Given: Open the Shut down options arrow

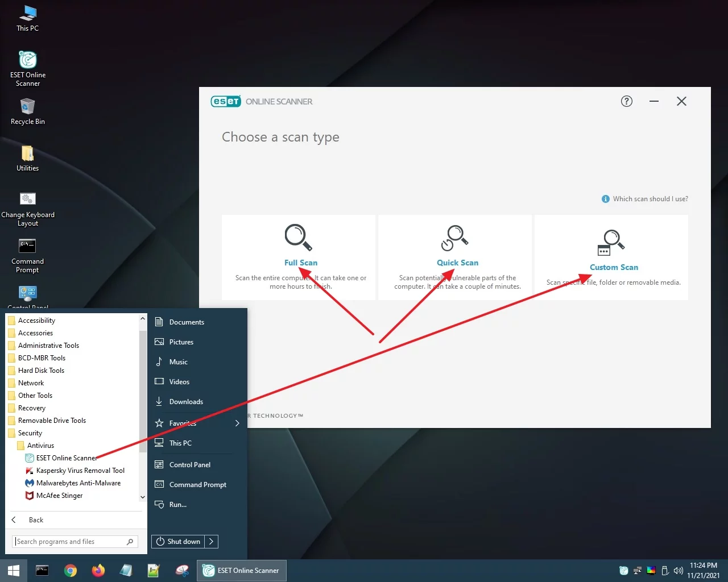Looking at the screenshot, I should 212,542.
